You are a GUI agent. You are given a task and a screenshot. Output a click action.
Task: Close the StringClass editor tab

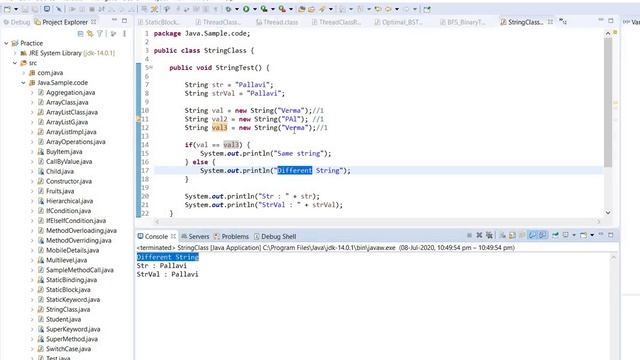point(550,22)
